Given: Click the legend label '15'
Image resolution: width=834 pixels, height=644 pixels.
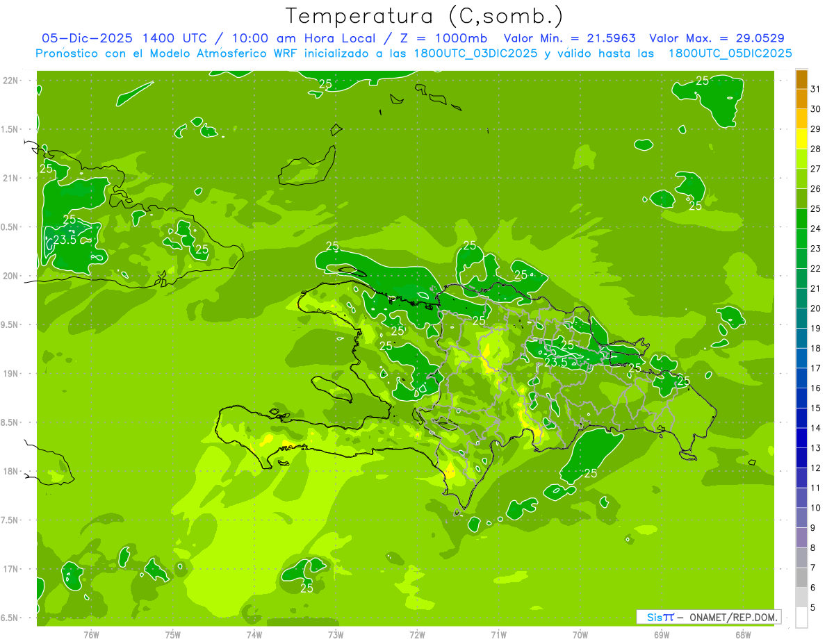Looking at the screenshot, I should pyautogui.click(x=815, y=408).
